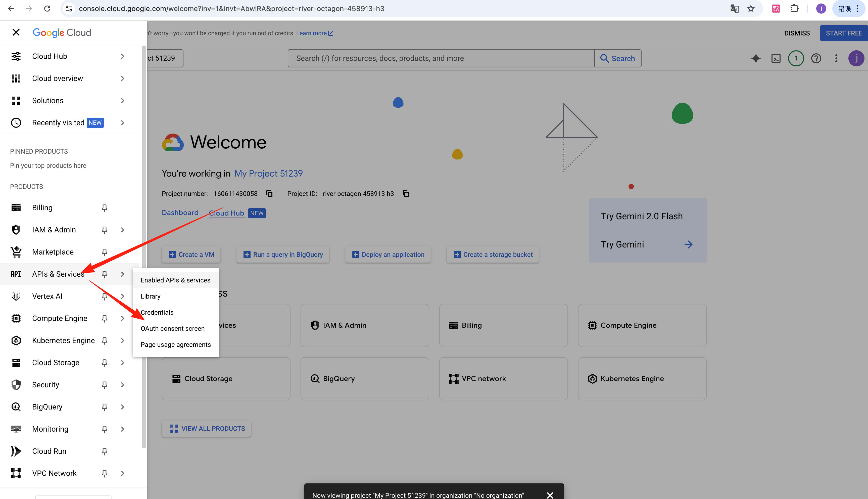This screenshot has height=499, width=868.
Task: Click the START FREE button
Action: (x=844, y=33)
